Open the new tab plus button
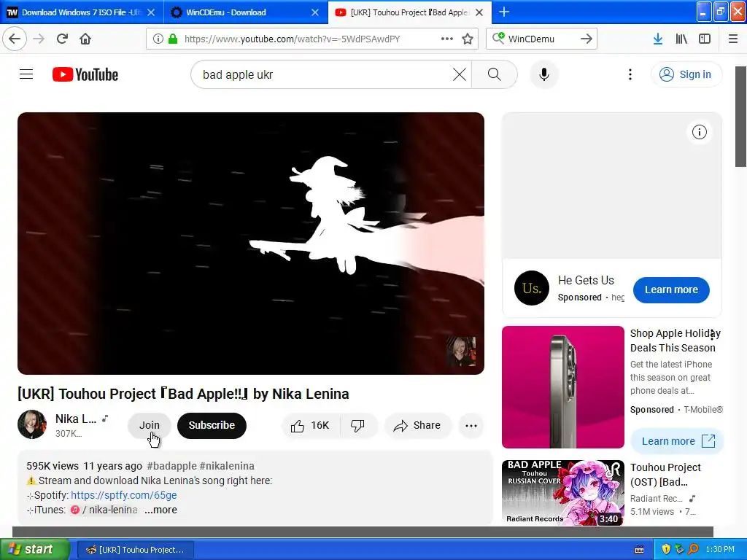This screenshot has height=560, width=747. pyautogui.click(x=503, y=12)
